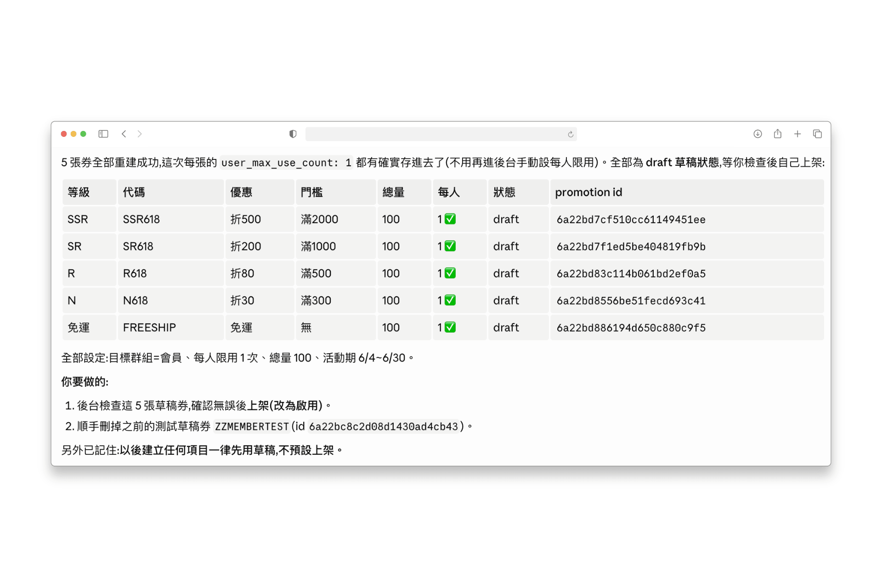Image resolution: width=882 pixels, height=588 pixels.
Task: Focus the browser address bar
Action: click(441, 134)
